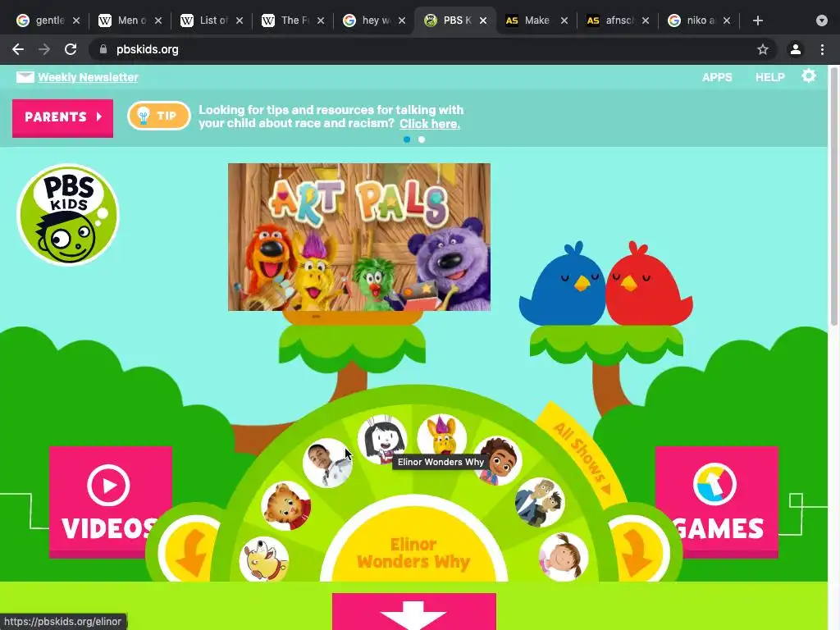
Task: View site security lock info
Action: [x=103, y=49]
